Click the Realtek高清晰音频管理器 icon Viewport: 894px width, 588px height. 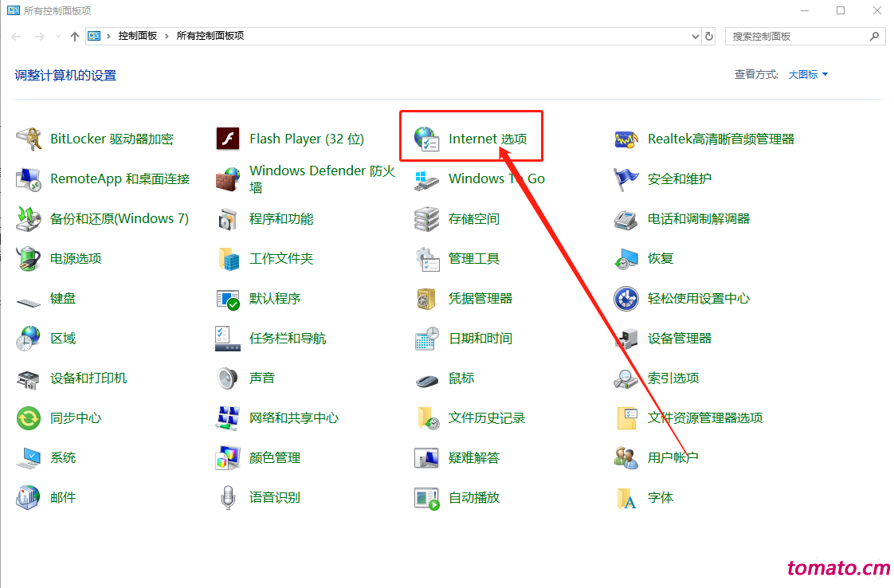626,139
